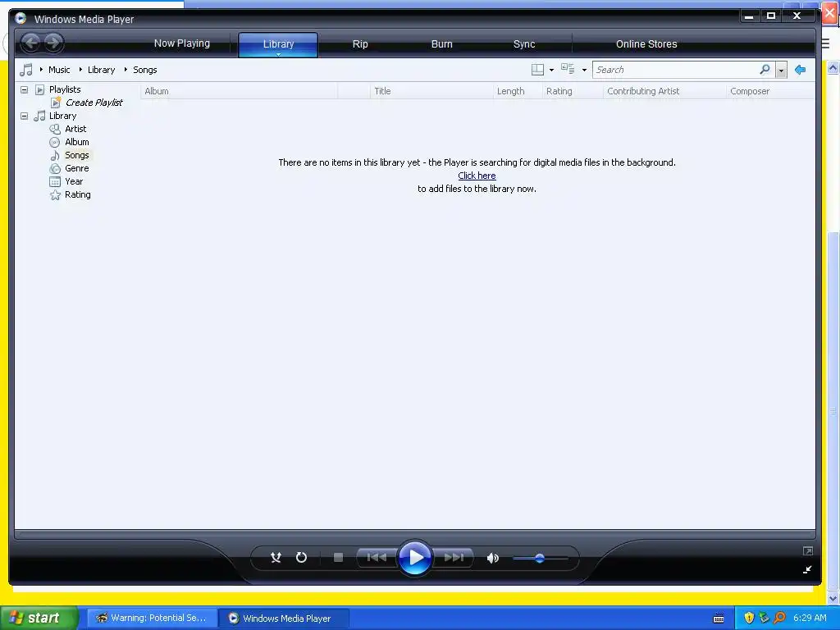This screenshot has height=630, width=840.
Task: Click the blue list pane arrow
Action: pos(801,70)
